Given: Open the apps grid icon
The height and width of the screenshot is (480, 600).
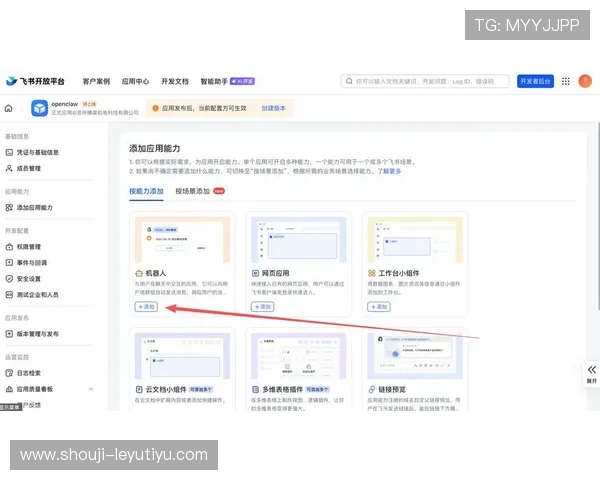Looking at the screenshot, I should click(x=566, y=81).
